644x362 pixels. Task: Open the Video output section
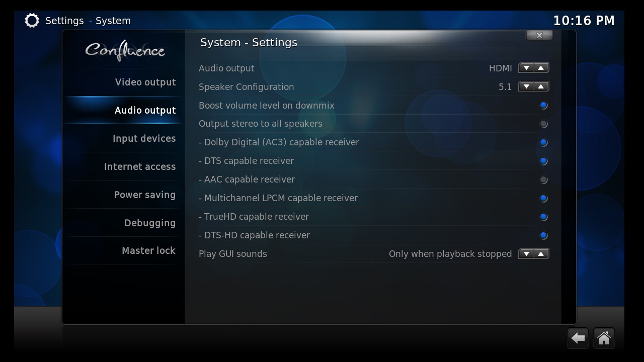[x=145, y=82]
